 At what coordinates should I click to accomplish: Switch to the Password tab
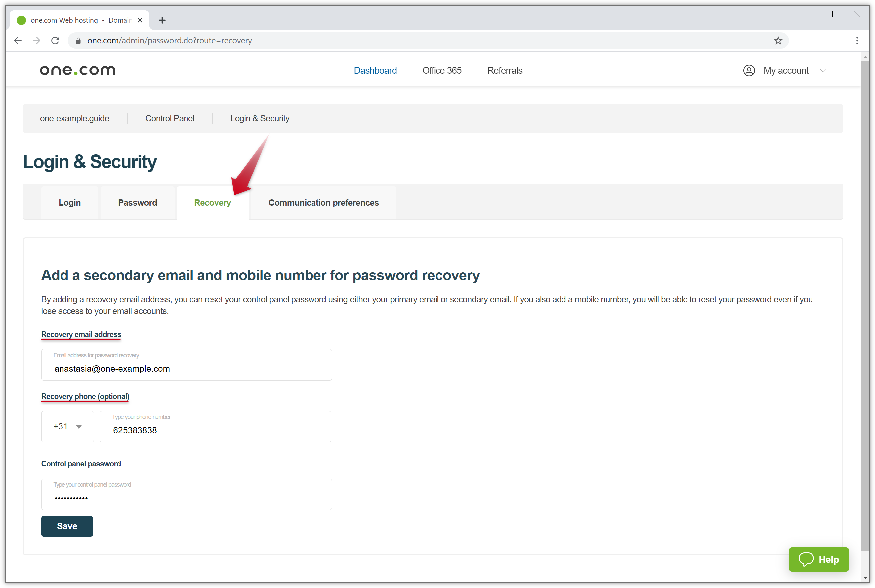pos(137,203)
